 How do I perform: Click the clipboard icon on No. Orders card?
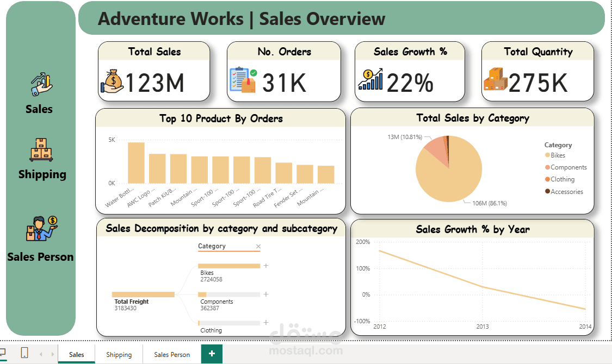tap(243, 80)
